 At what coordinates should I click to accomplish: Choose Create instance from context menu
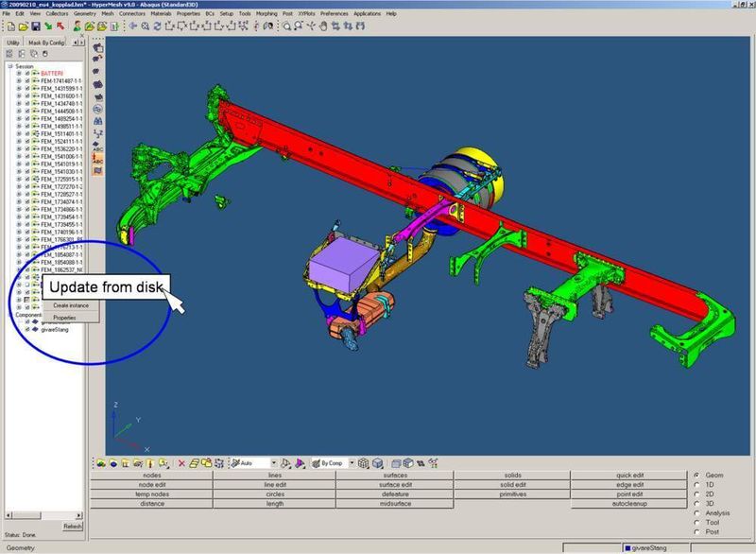click(71, 305)
